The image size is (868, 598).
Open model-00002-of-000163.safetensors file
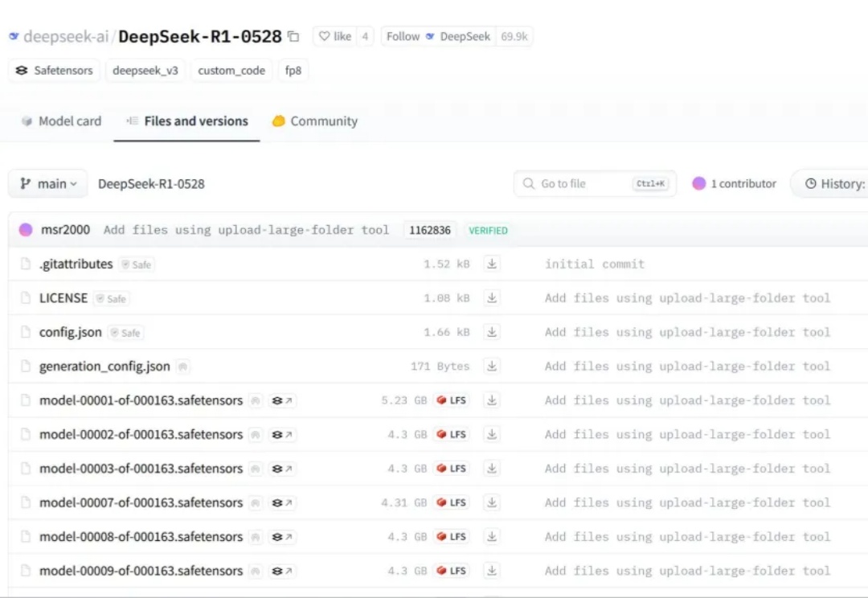(141, 435)
